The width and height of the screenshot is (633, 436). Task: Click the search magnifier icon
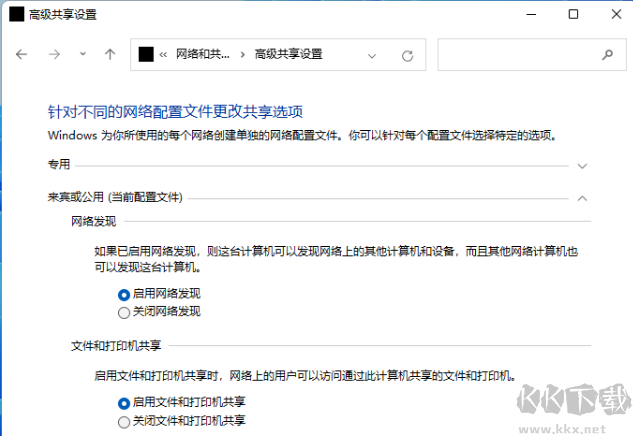pyautogui.click(x=607, y=54)
